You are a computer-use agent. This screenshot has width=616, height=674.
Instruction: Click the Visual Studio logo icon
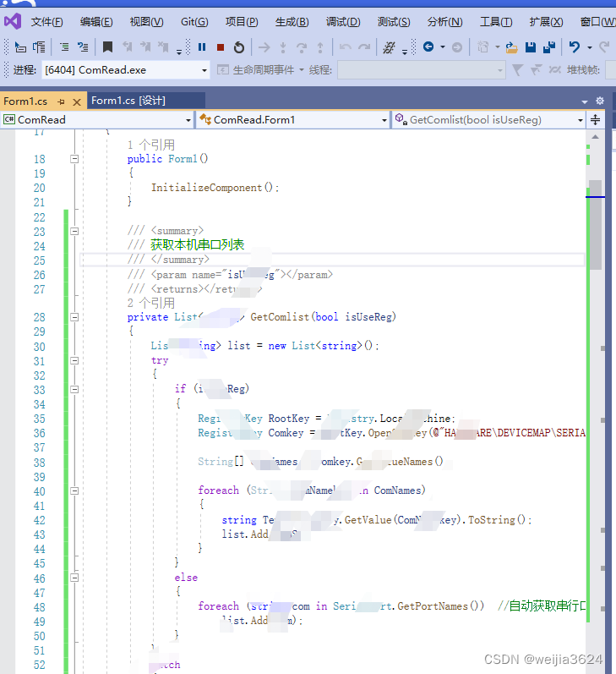[13, 21]
